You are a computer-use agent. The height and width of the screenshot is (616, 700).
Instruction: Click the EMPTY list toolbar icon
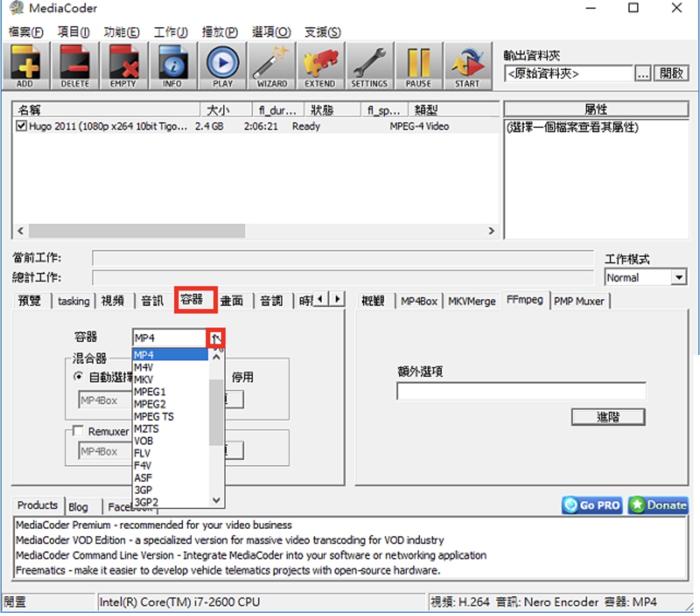(123, 66)
